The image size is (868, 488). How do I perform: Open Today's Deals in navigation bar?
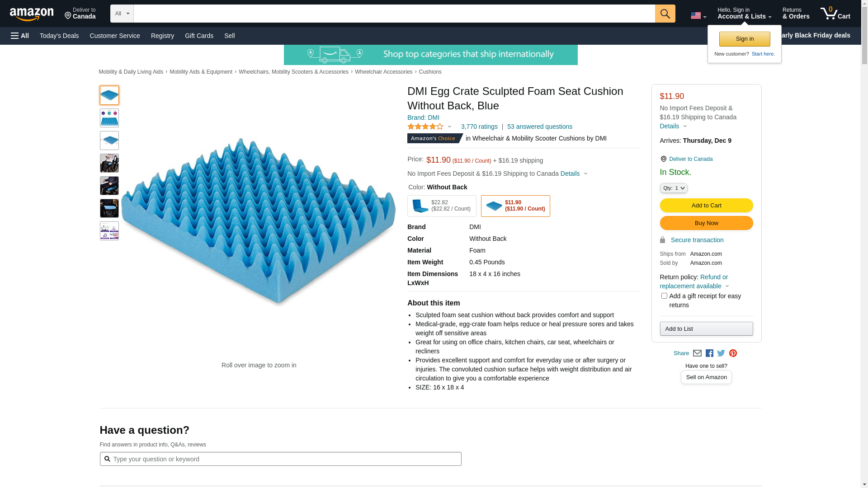pyautogui.click(x=59, y=36)
